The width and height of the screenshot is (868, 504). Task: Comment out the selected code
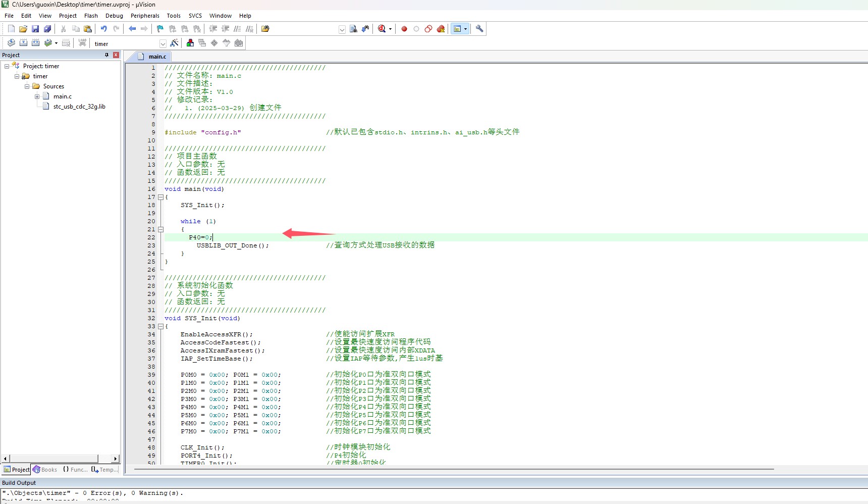(237, 29)
